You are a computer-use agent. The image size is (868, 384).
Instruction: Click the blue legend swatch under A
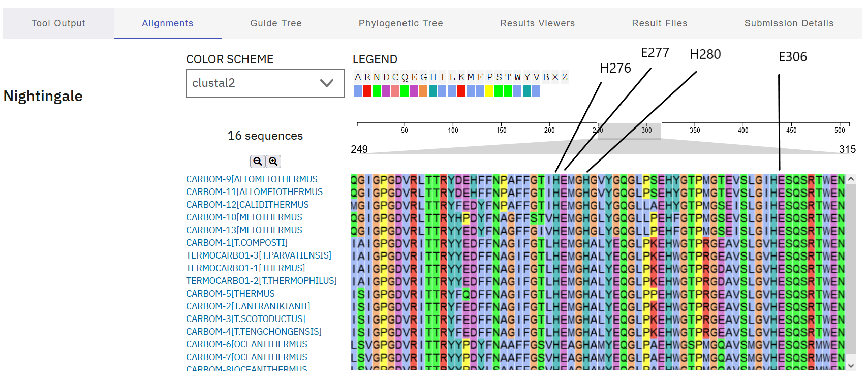pyautogui.click(x=358, y=91)
